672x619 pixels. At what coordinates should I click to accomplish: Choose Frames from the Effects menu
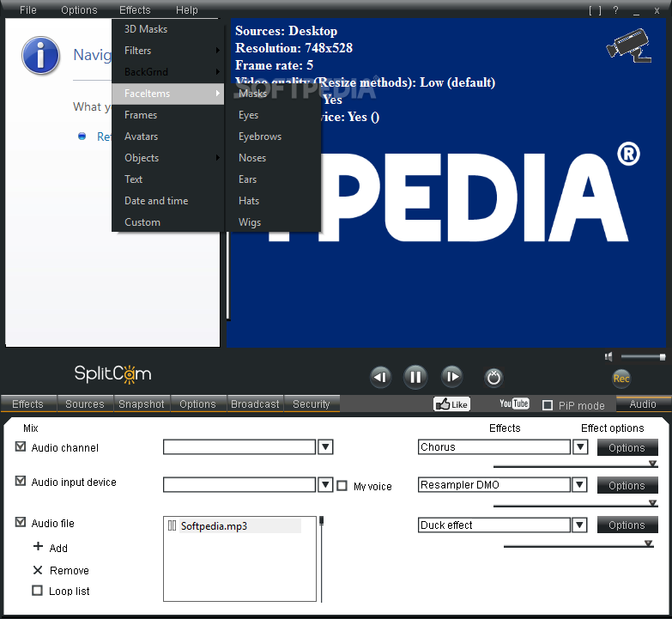[x=168, y=115]
